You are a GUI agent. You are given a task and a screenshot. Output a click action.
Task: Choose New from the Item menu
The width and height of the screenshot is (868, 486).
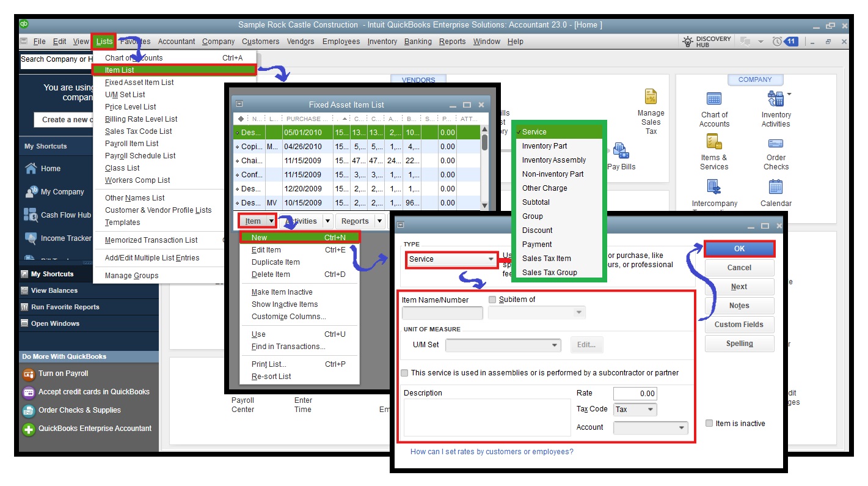click(299, 238)
